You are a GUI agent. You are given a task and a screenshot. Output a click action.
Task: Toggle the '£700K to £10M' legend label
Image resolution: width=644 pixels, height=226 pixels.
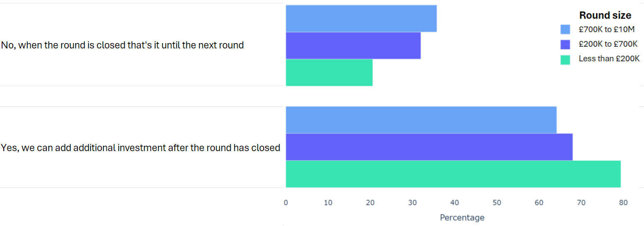607,29
